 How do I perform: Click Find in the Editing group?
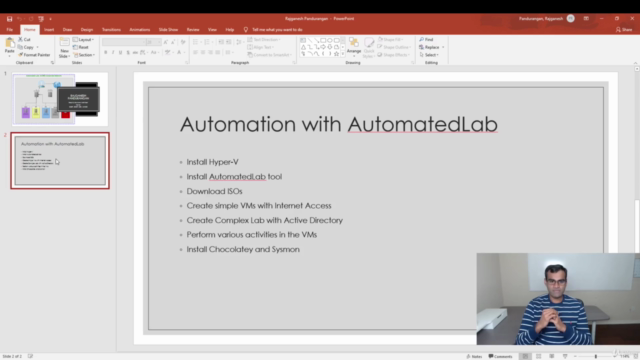(426, 40)
